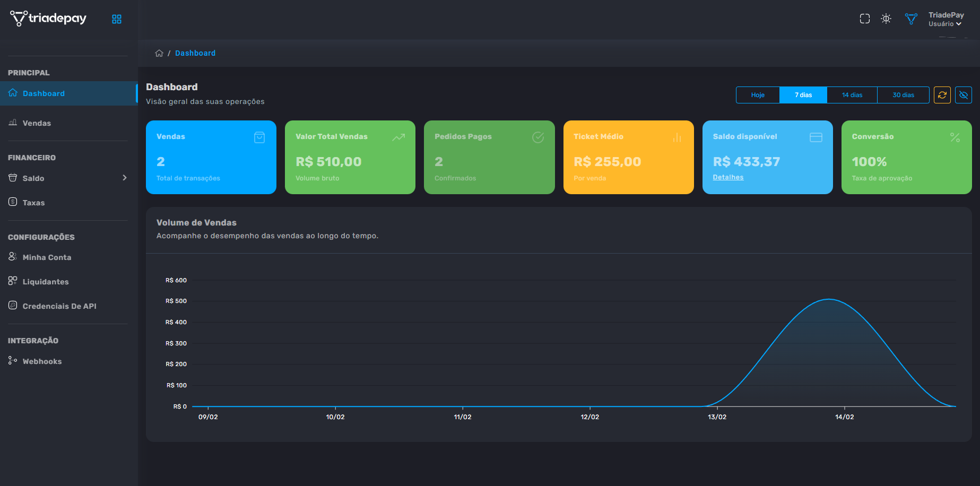Switch to the Hoje tab
The width and height of the screenshot is (980, 486).
(x=758, y=94)
